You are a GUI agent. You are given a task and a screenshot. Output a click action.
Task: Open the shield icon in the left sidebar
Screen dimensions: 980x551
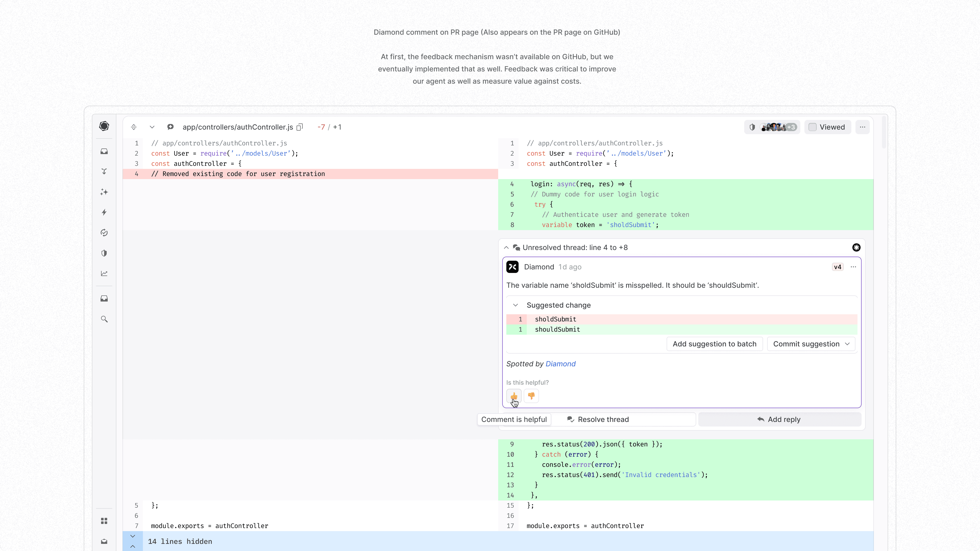tap(104, 253)
